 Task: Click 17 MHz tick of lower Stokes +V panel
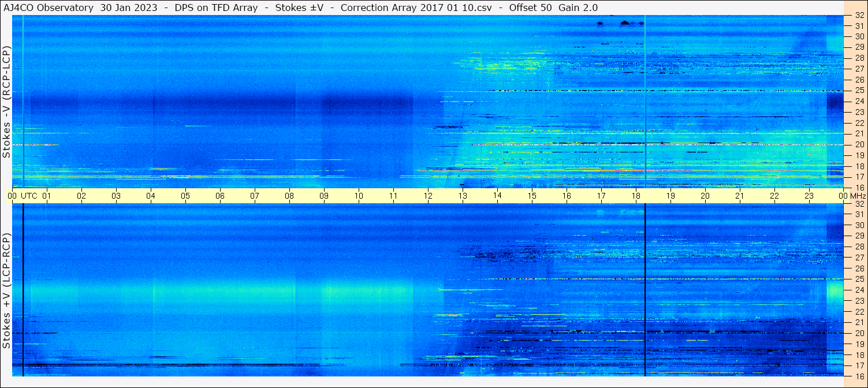pyautogui.click(x=859, y=365)
